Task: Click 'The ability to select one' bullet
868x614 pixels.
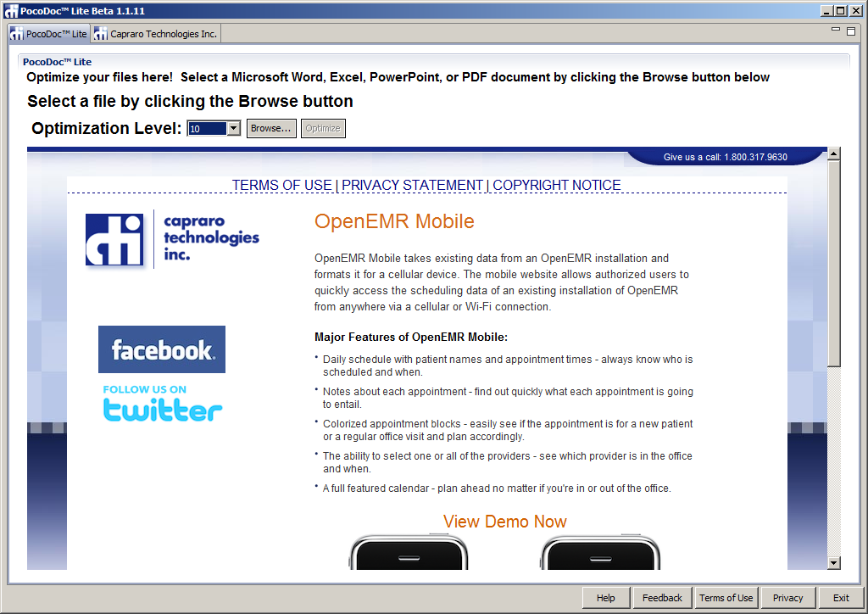Action: 508,461
